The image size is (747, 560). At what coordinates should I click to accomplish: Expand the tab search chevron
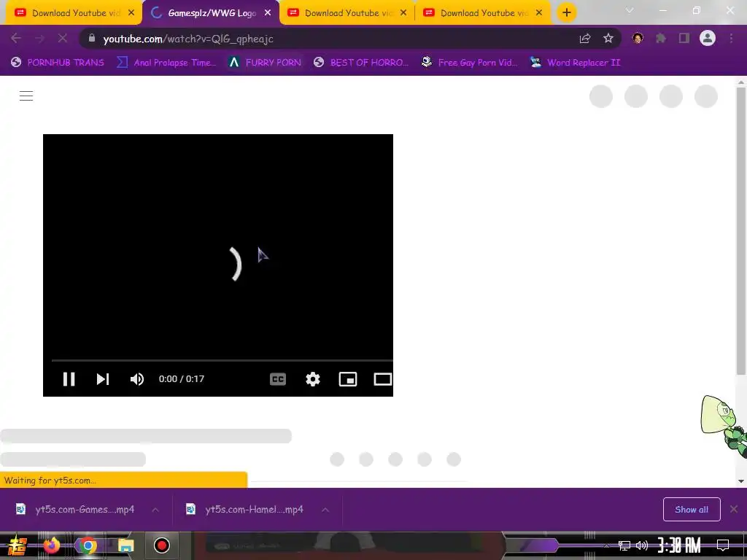coord(630,10)
